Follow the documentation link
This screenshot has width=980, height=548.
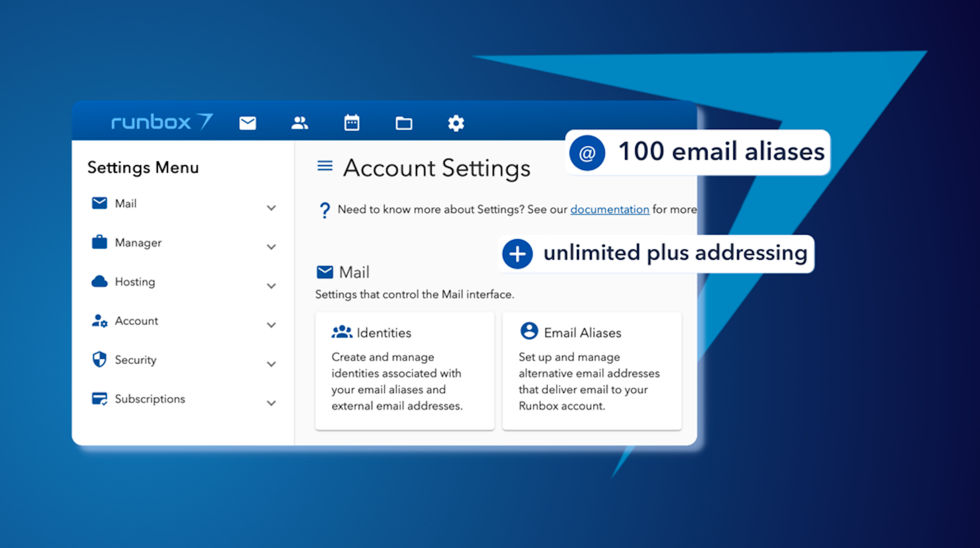pyautogui.click(x=610, y=209)
